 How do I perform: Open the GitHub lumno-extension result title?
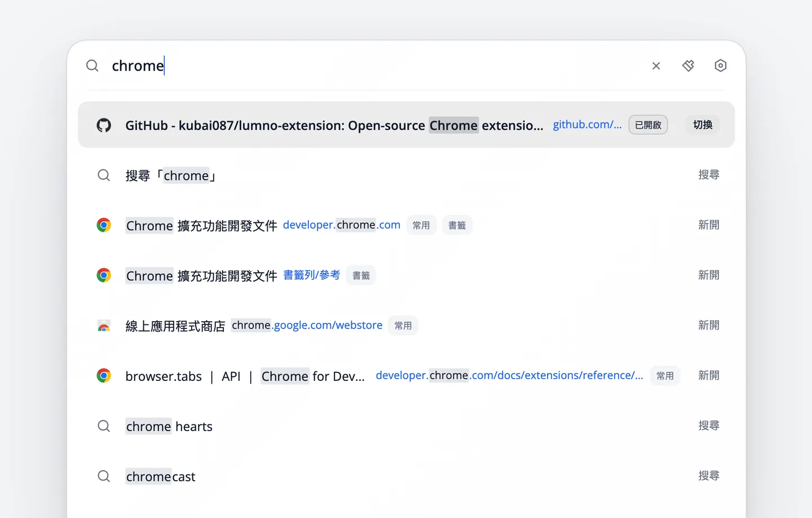334,125
